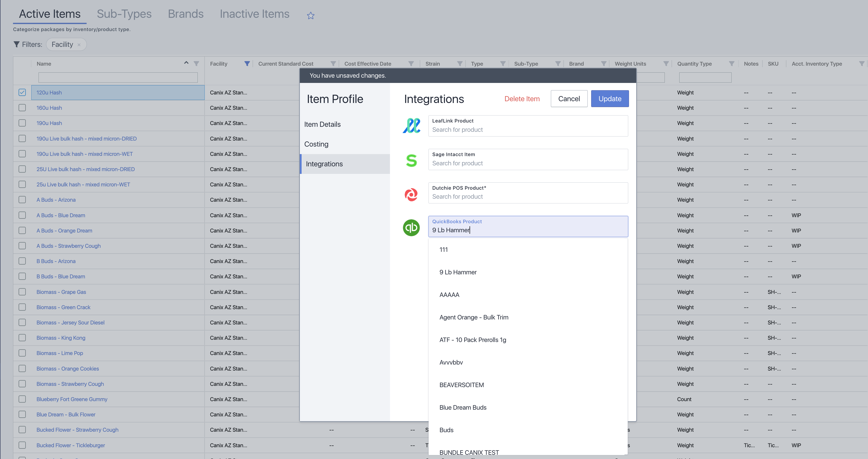Select checkbox for A Buds - Arizona
This screenshot has width=868, height=459.
click(x=22, y=200)
